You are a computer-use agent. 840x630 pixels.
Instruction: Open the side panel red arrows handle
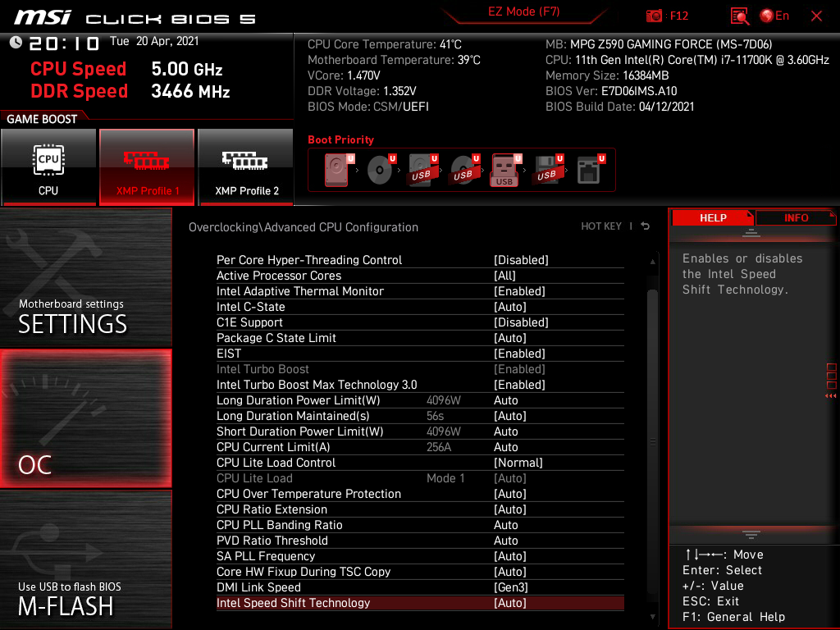pos(831,396)
